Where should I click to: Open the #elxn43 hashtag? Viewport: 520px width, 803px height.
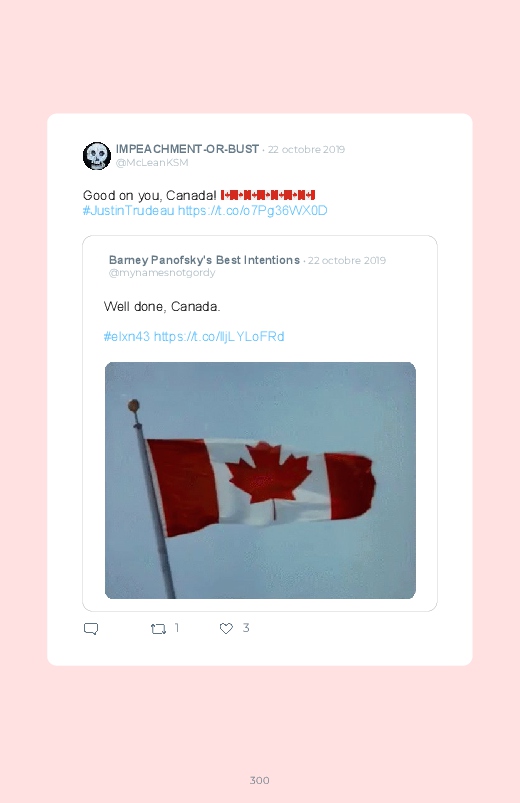pyautogui.click(x=127, y=336)
